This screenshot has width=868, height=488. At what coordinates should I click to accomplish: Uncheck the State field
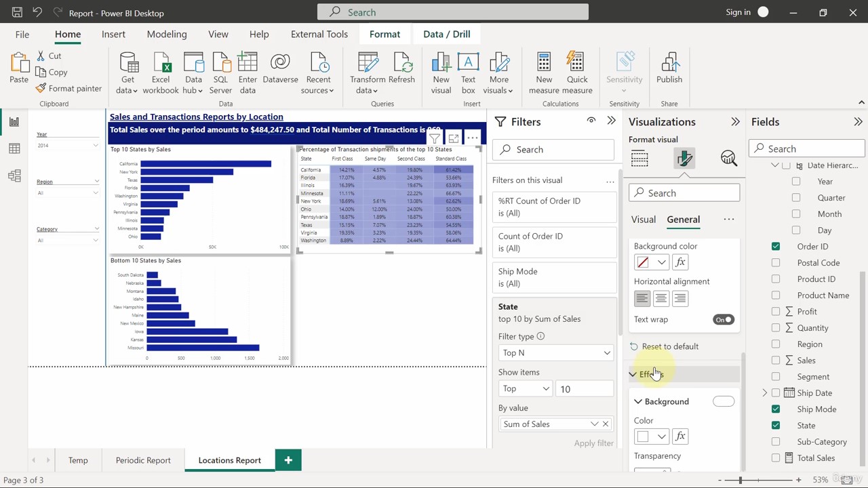[776, 426]
